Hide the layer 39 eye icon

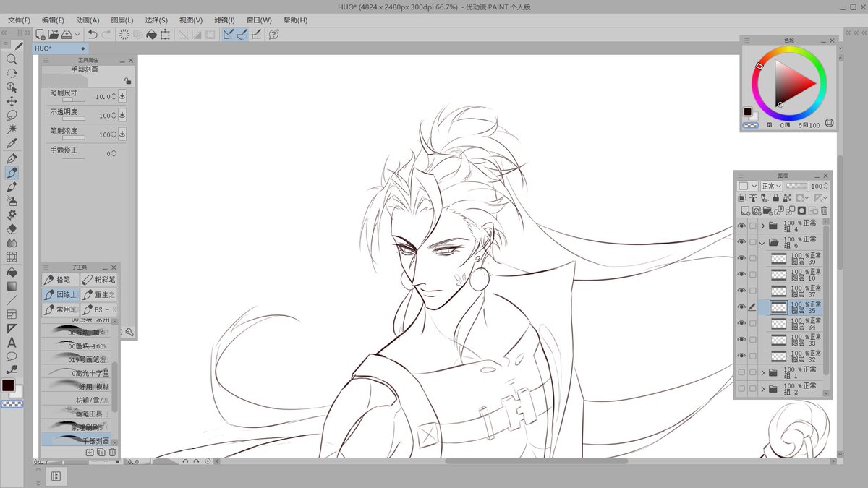[741, 258]
